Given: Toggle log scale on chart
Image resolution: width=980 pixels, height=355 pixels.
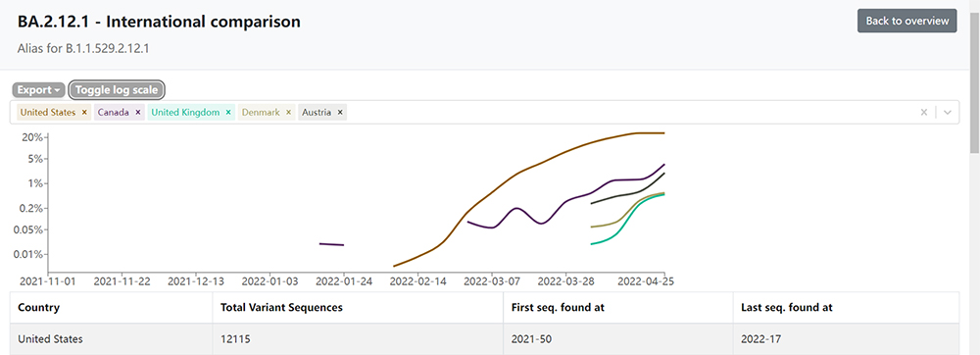Looking at the screenshot, I should [117, 90].
